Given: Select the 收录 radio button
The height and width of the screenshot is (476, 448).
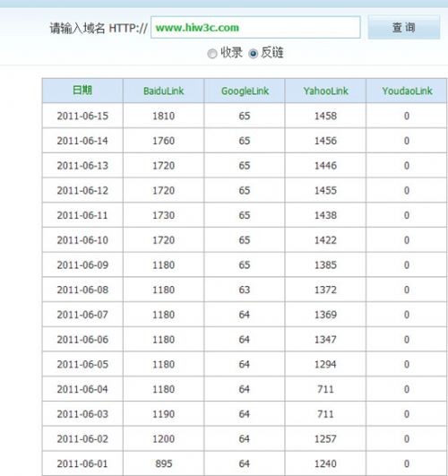Looking at the screenshot, I should pyautogui.click(x=212, y=54).
